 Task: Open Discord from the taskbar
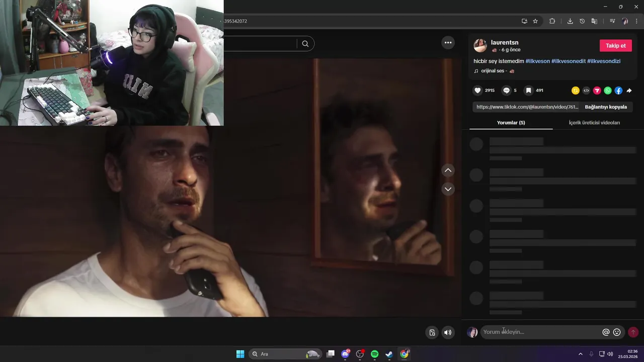point(345,354)
